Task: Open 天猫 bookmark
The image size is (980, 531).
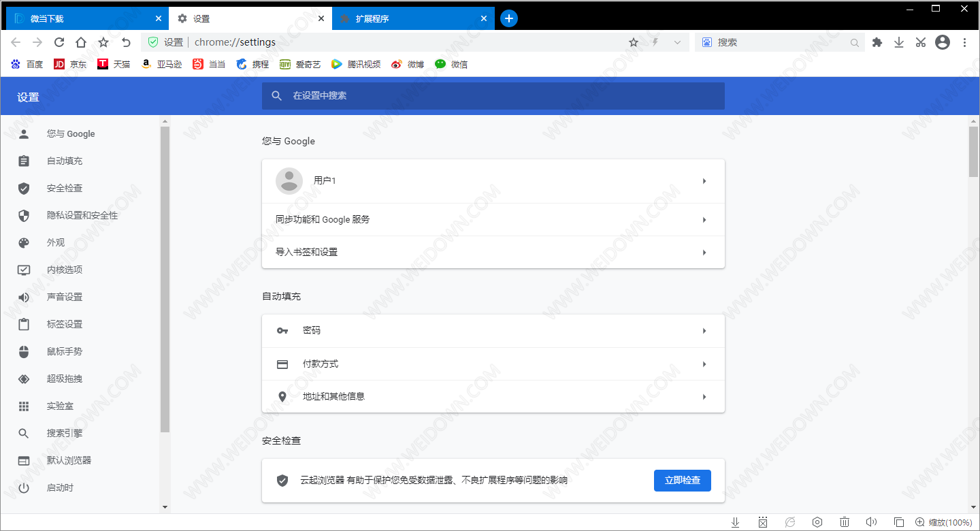Action: pyautogui.click(x=114, y=64)
